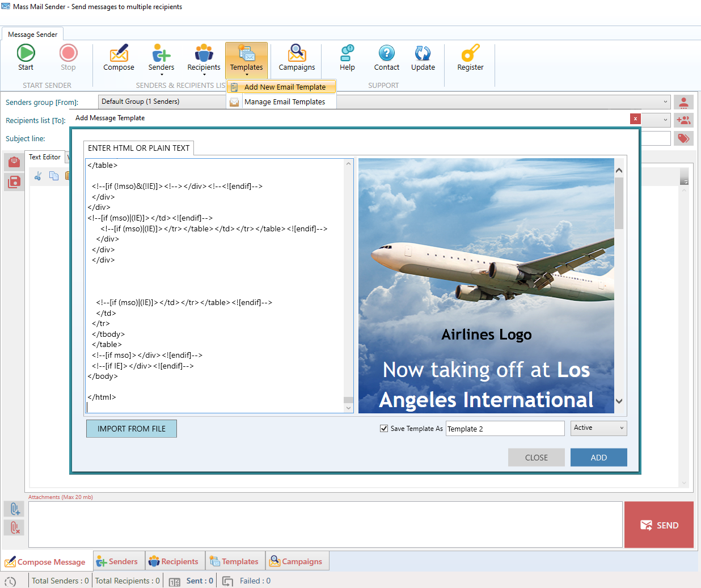Click the cut scissors icon

(38, 176)
